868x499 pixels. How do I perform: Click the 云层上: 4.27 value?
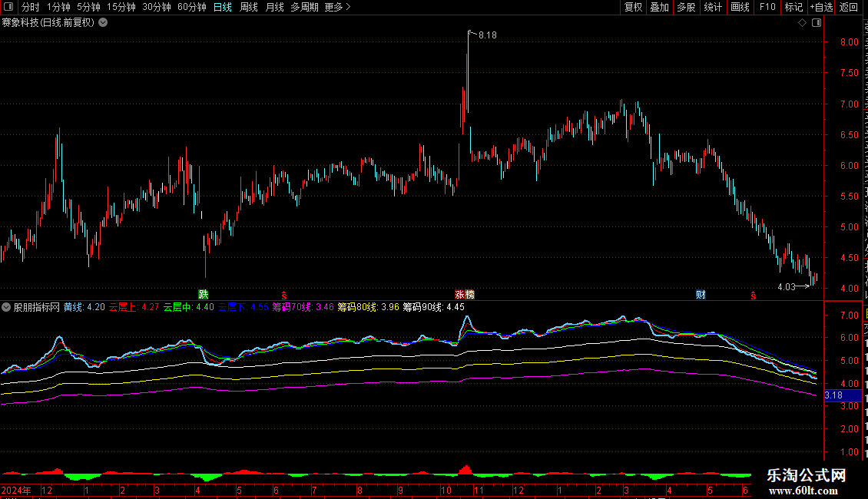pyautogui.click(x=134, y=307)
